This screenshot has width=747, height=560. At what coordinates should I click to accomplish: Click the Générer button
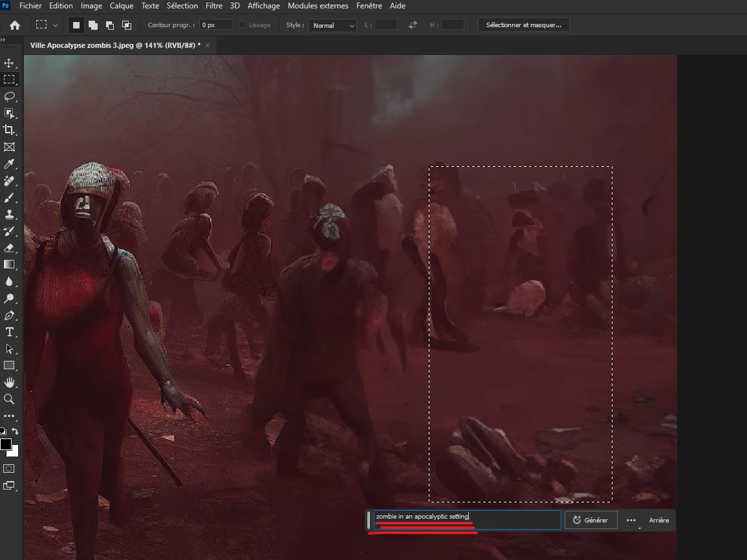pos(590,520)
